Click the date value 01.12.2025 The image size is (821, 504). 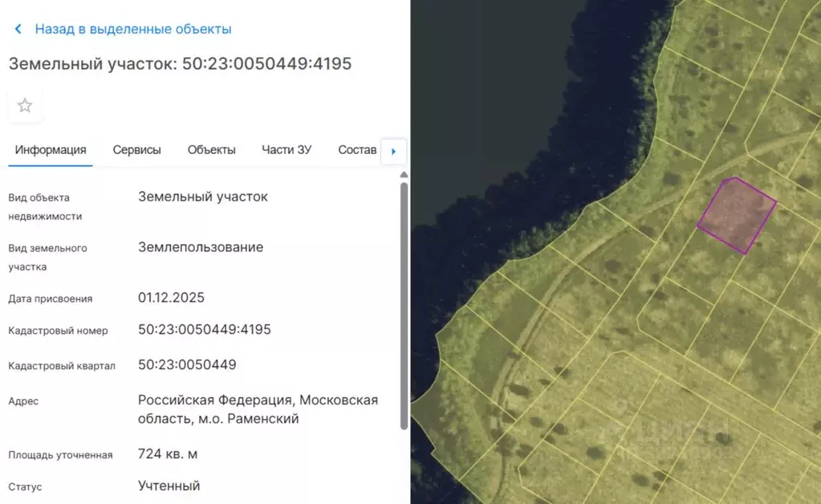point(172,297)
